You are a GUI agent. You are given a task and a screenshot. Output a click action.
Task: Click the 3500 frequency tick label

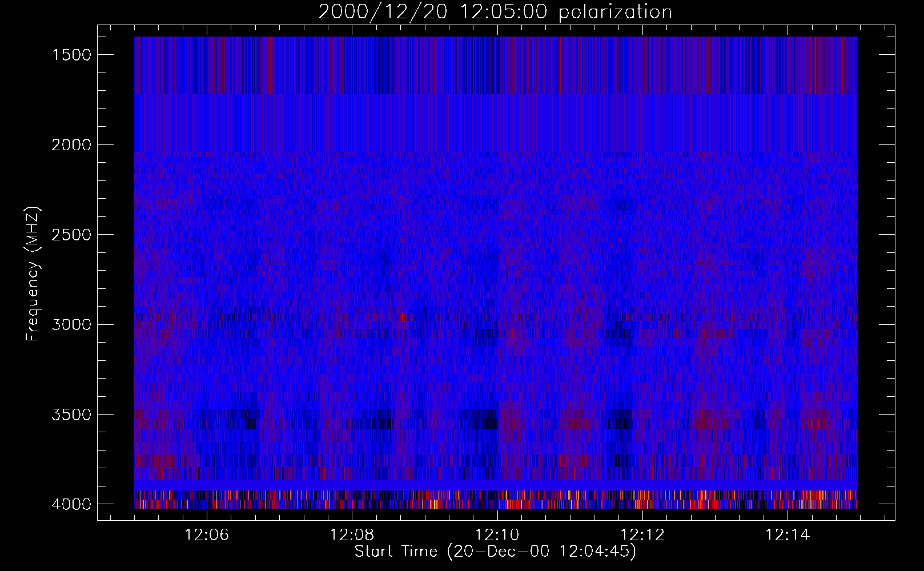pyautogui.click(x=71, y=415)
